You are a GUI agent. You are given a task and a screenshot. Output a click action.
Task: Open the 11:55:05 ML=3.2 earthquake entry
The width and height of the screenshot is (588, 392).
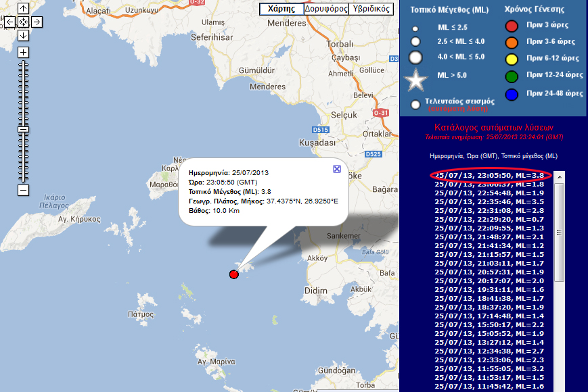coord(489,368)
